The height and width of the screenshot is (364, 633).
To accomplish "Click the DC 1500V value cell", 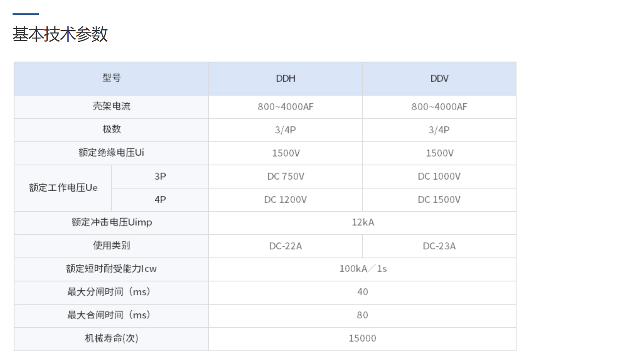I will 439,200.
